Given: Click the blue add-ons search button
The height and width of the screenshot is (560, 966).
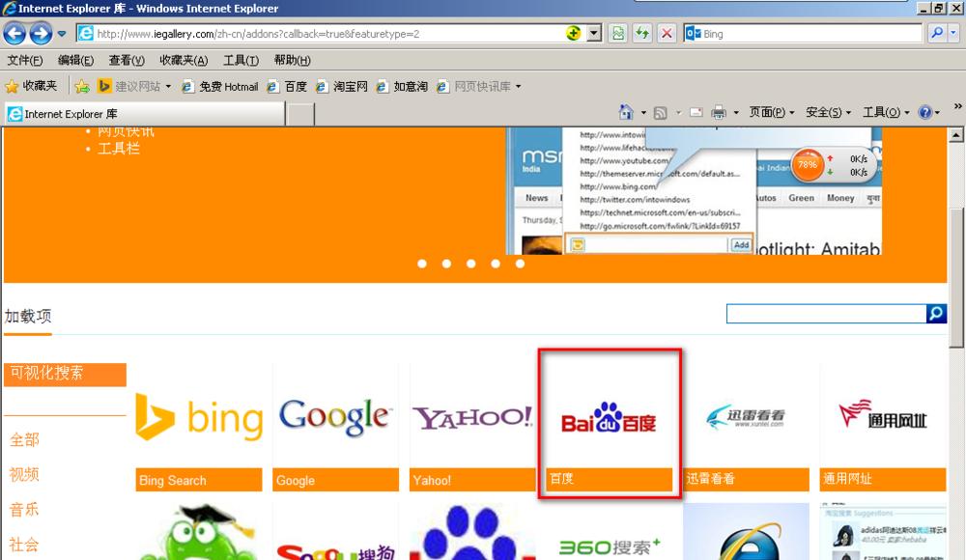Looking at the screenshot, I should point(936,314).
